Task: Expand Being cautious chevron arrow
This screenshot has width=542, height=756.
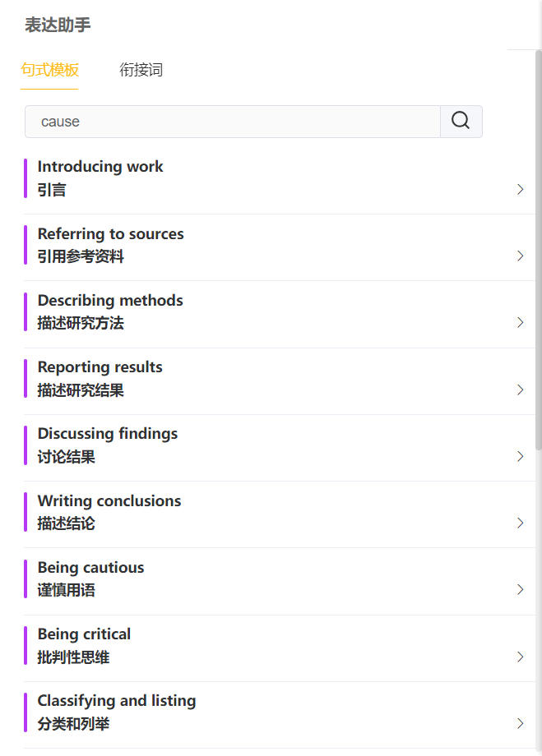Action: pos(520,589)
